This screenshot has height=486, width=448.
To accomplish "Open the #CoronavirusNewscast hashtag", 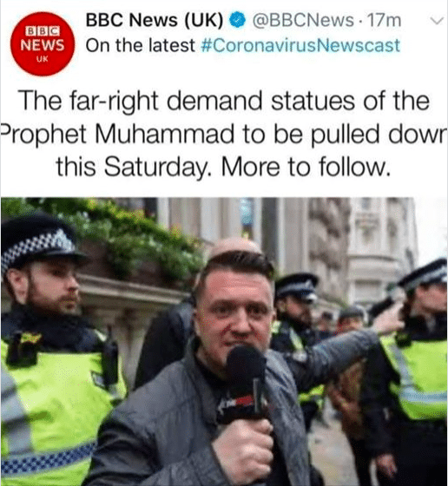I will coord(300,45).
